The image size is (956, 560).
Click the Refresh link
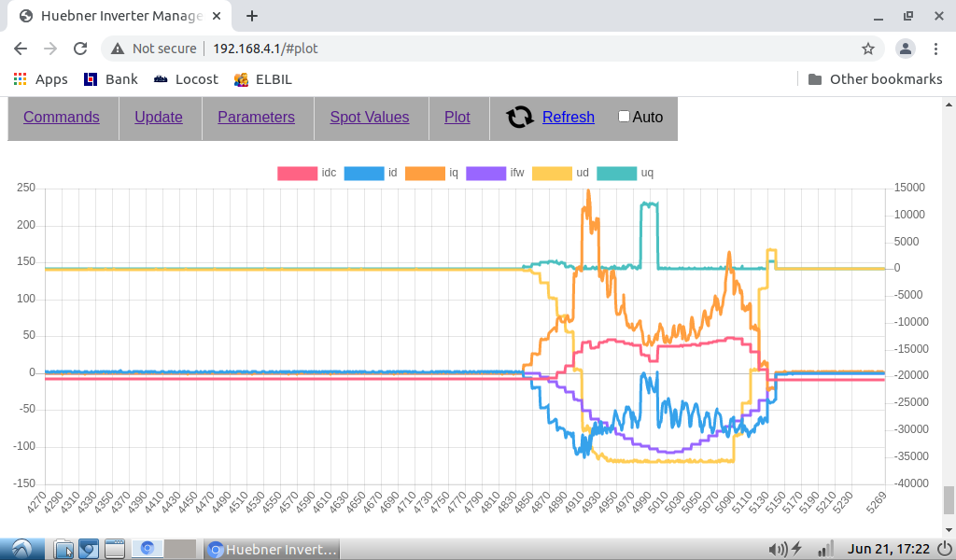(568, 118)
